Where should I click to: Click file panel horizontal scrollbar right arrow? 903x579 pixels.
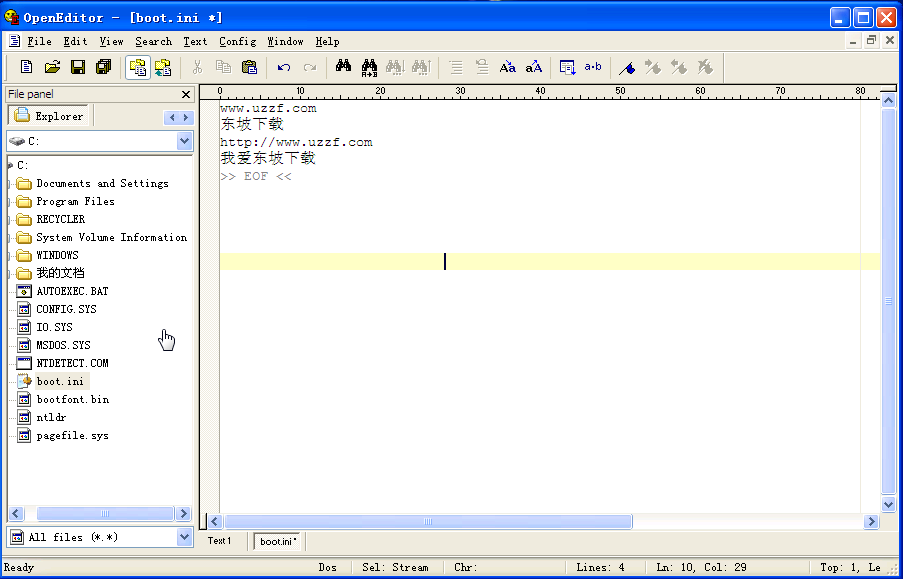tap(184, 513)
